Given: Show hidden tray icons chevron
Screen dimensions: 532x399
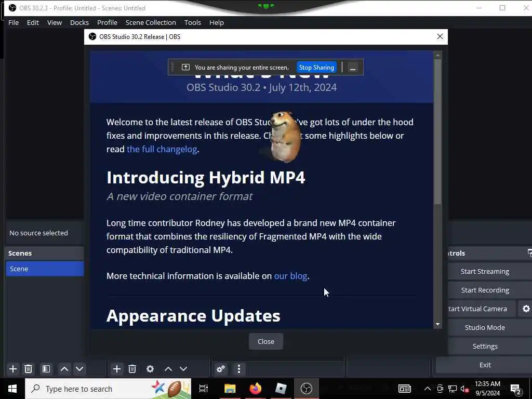Looking at the screenshot, I should tap(428, 389).
